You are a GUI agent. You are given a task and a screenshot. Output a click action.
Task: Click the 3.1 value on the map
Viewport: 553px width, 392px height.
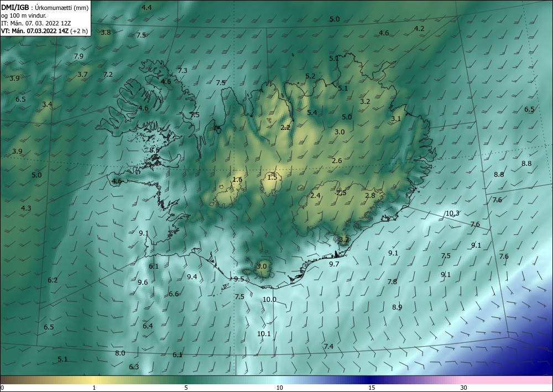pos(396,119)
